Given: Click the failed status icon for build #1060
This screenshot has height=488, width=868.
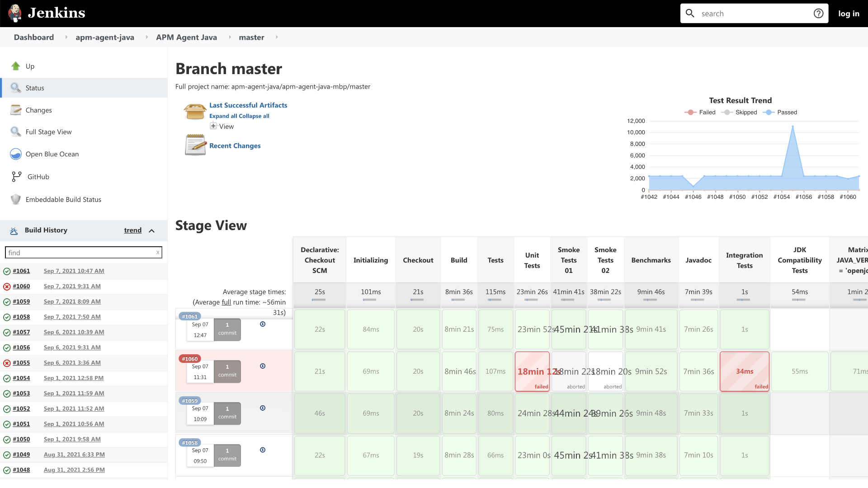Looking at the screenshot, I should [x=7, y=286].
